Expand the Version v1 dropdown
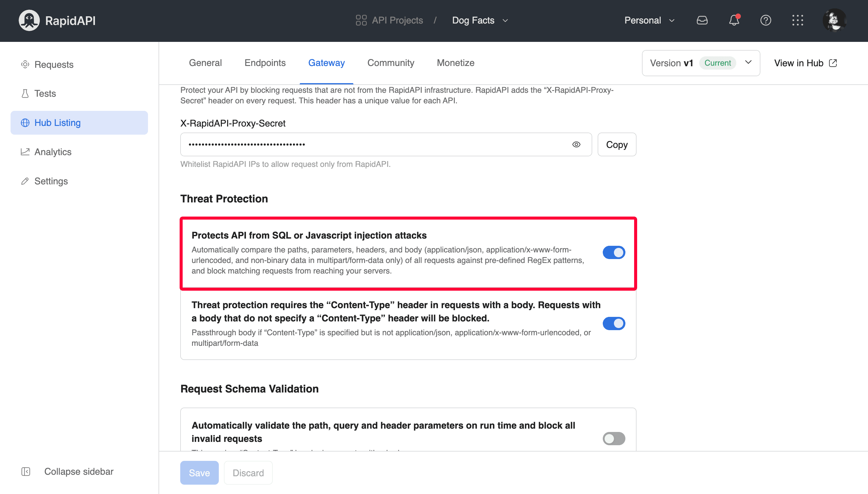Viewport: 868px width, 494px height. click(749, 63)
